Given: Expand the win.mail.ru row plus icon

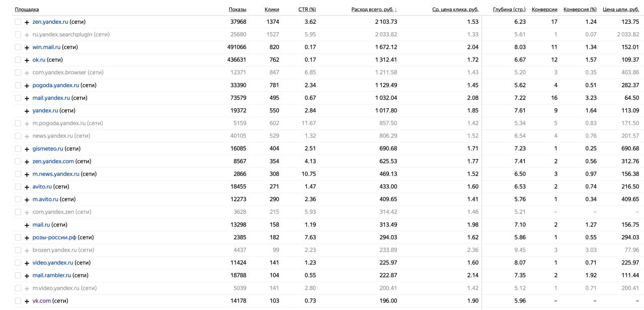Looking at the screenshot, I should pos(27,47).
